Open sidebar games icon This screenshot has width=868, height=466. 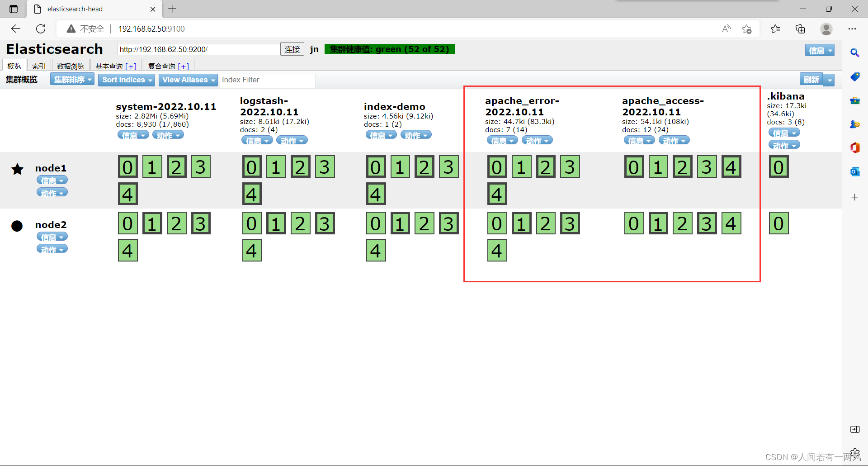click(x=855, y=124)
